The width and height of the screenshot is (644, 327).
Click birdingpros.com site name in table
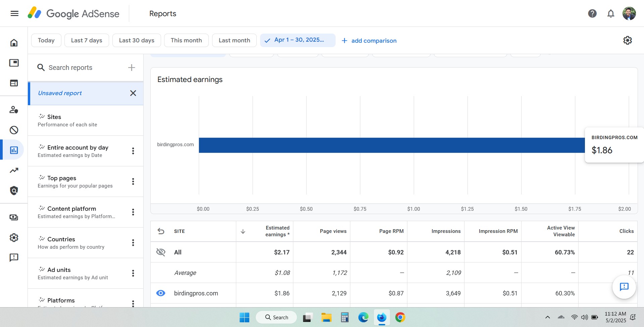coord(196,293)
